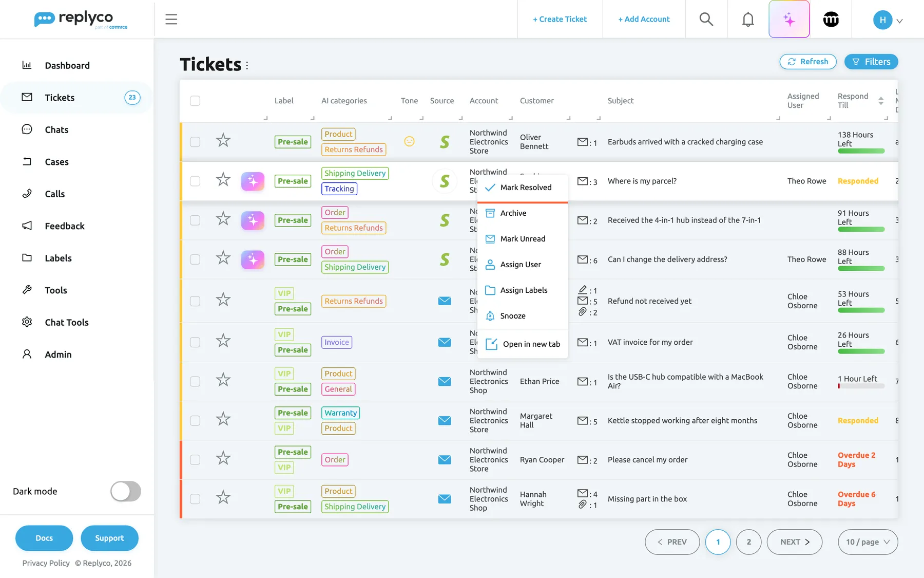
Task: Star the 'Please cancel my order' ticket
Action: pos(223,458)
